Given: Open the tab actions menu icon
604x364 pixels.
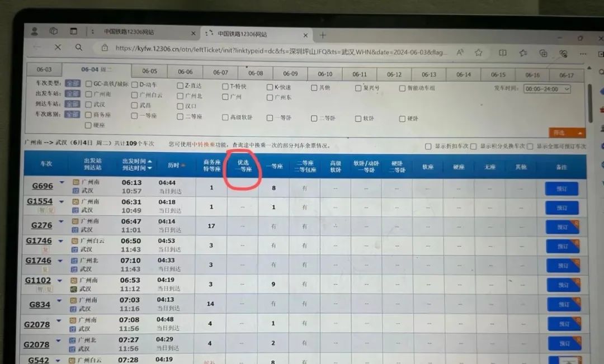Looking at the screenshot, I should click(73, 31).
